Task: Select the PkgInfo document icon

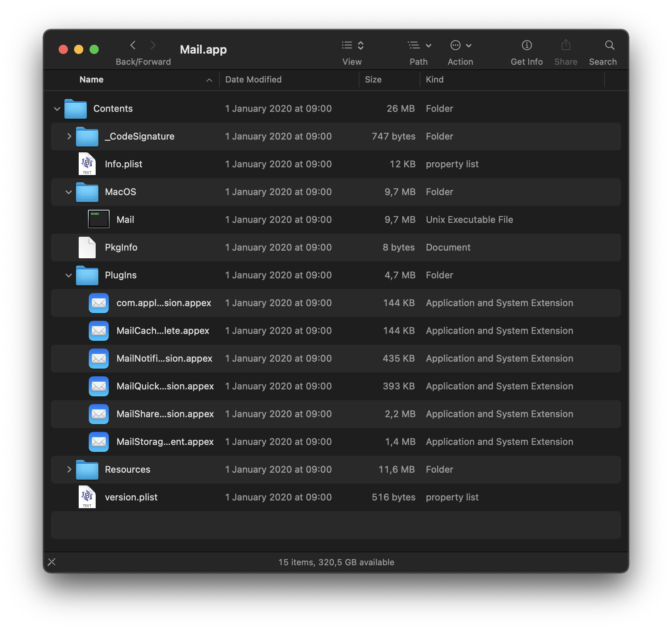Action: coord(87,247)
